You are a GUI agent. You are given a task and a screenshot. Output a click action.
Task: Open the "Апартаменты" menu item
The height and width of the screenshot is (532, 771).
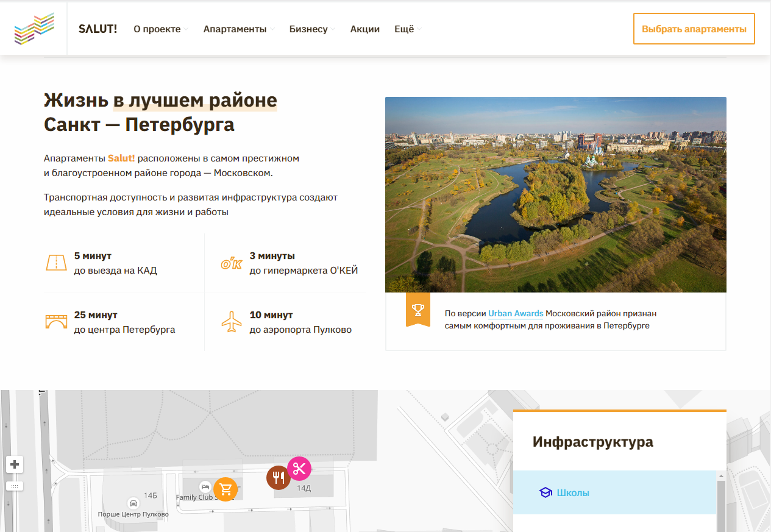click(235, 29)
